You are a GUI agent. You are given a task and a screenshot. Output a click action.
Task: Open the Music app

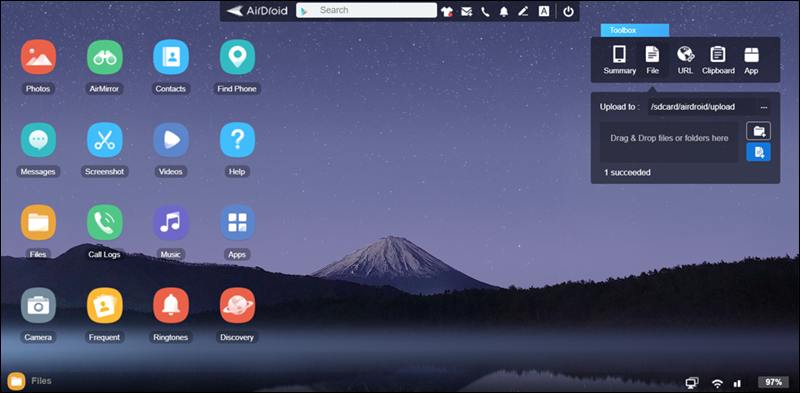pos(171,223)
